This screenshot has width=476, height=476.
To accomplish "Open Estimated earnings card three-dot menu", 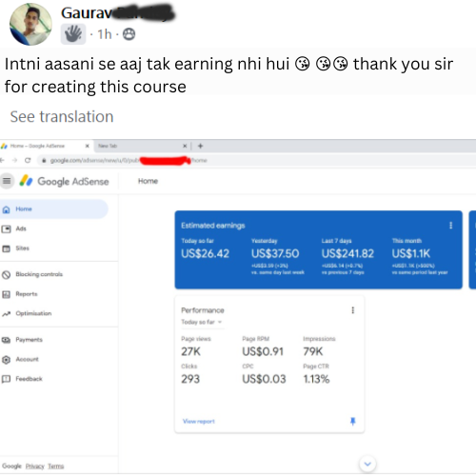I will point(450,226).
